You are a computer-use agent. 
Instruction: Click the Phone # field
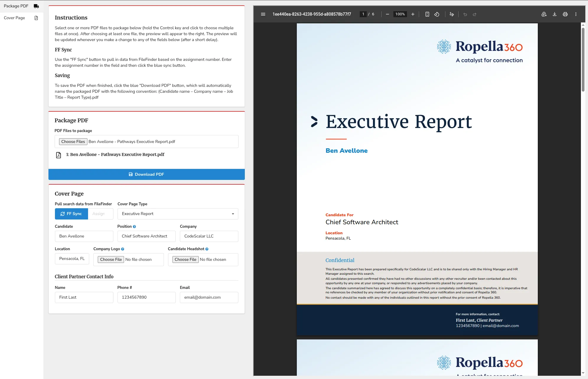click(146, 297)
